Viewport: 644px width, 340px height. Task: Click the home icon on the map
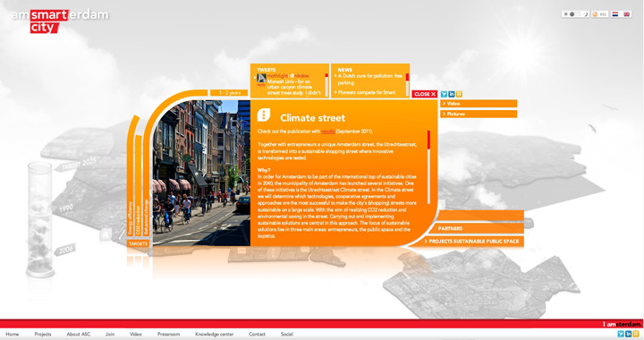coord(106,235)
